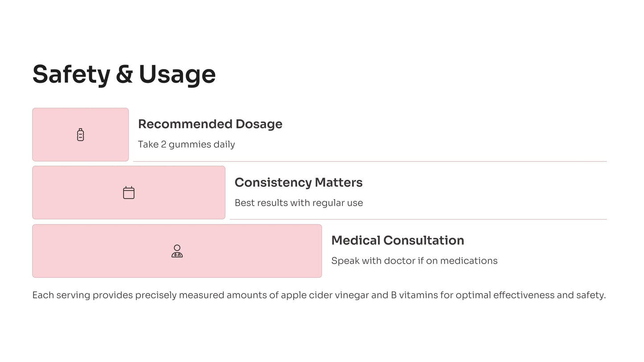Viewport: 644px width, 362px height.
Task: Click 'Speak with doctor if on medications' text
Action: tap(414, 260)
